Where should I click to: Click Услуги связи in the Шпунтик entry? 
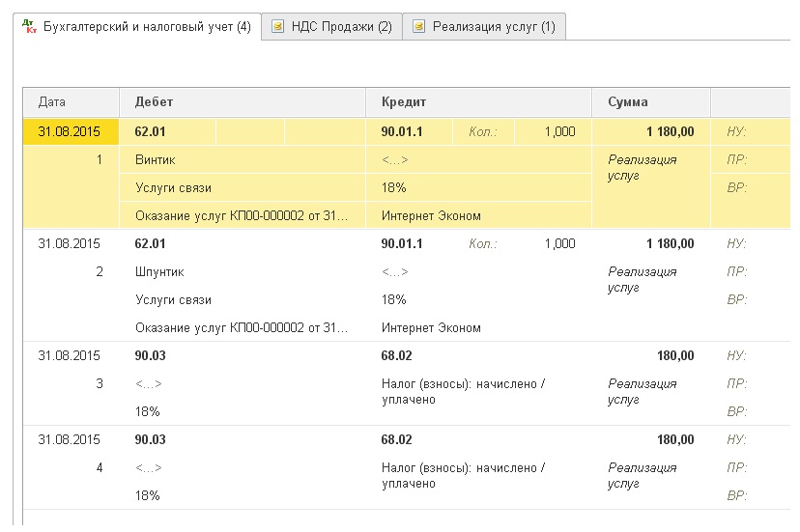click(174, 300)
